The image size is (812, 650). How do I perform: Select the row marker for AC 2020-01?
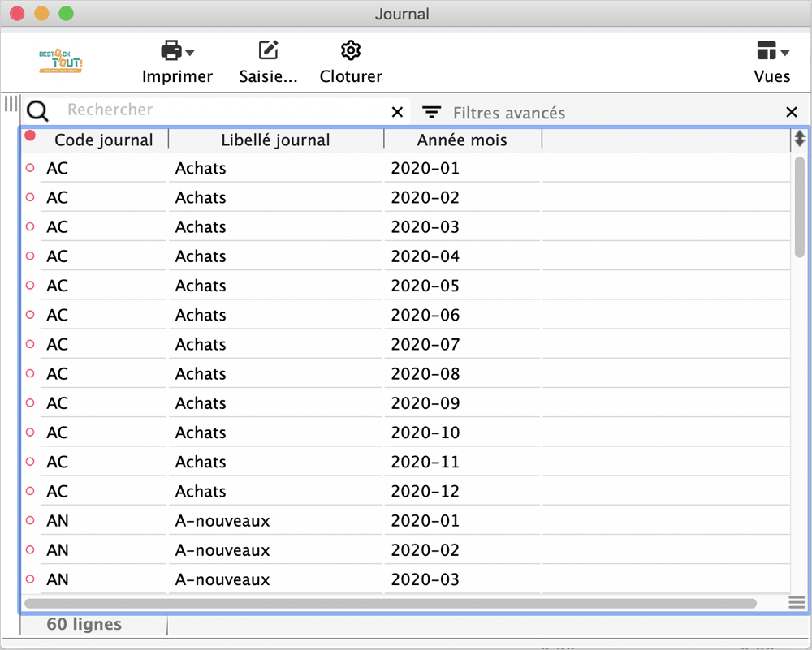tap(30, 168)
